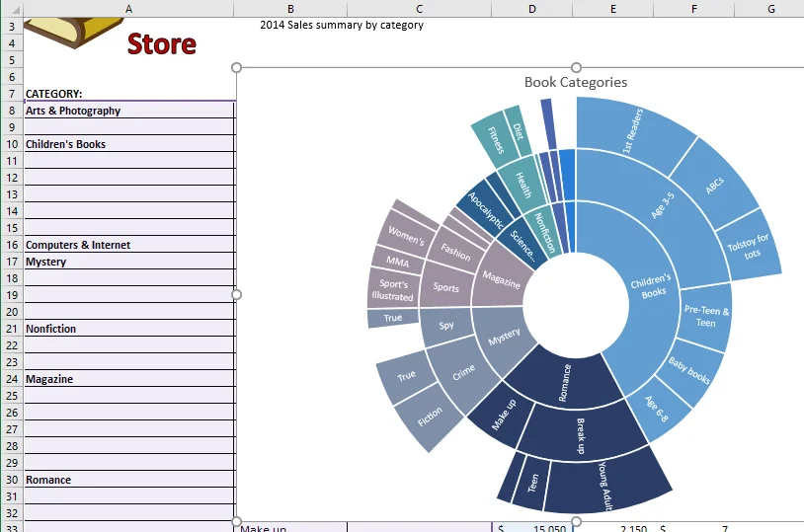
Task: Select the Make up chart segment
Action: pyautogui.click(x=504, y=415)
